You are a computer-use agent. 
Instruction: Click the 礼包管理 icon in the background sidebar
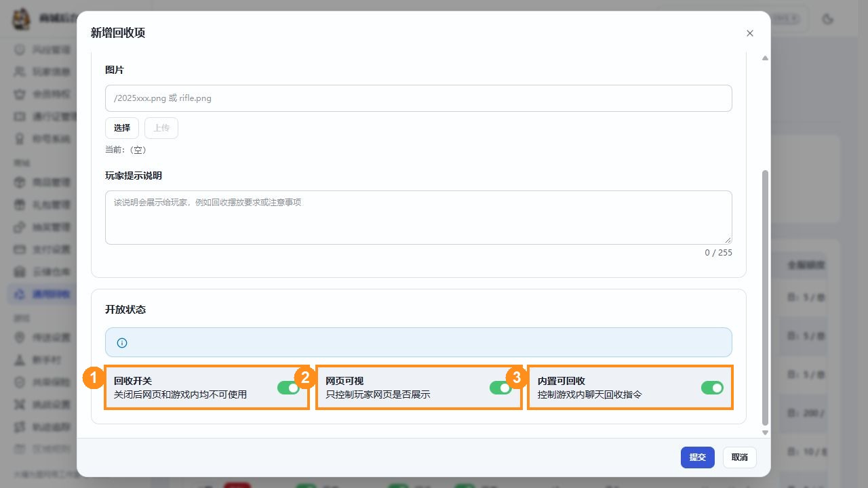pos(20,204)
